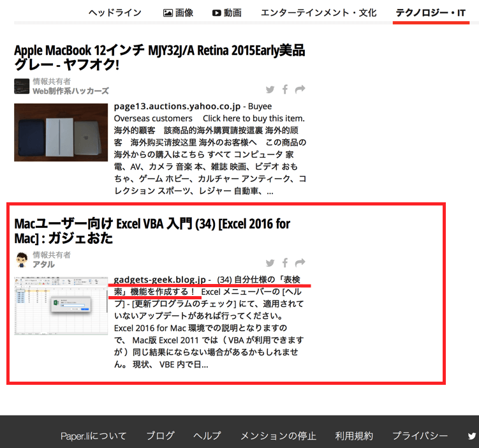The width and height of the screenshot is (479, 448).
Task: Open the メンションの停止 footer link
Action: point(278,436)
